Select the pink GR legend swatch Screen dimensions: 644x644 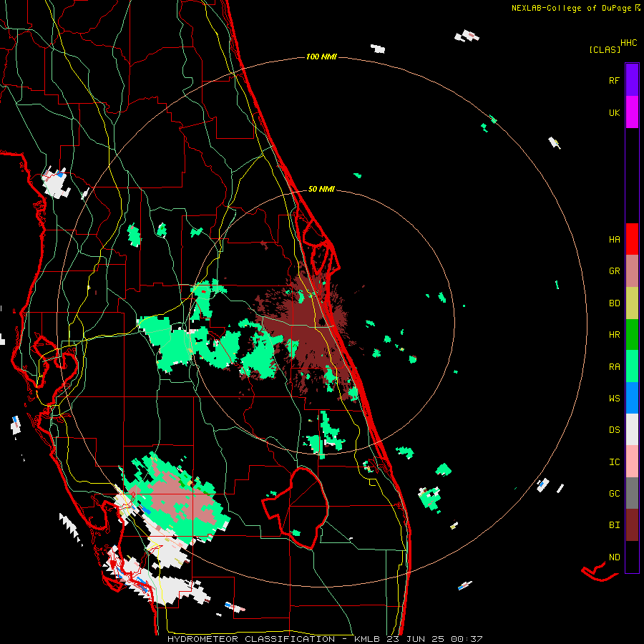[632, 271]
